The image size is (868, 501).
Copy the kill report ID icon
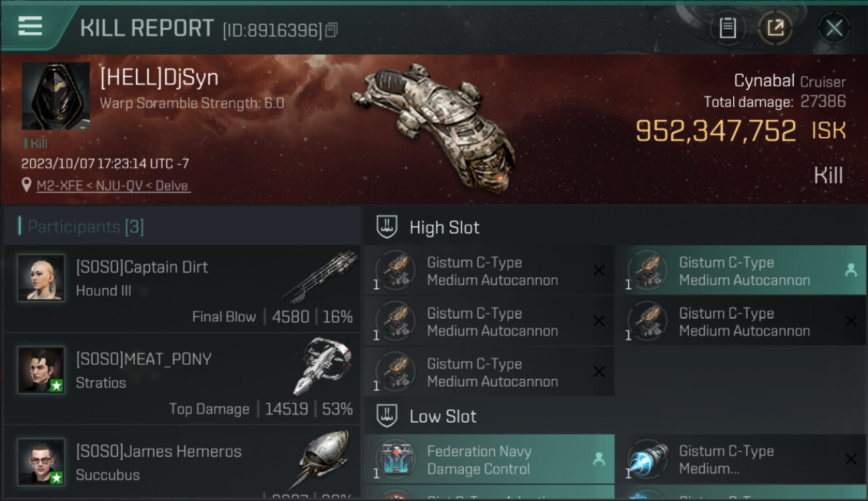332,30
